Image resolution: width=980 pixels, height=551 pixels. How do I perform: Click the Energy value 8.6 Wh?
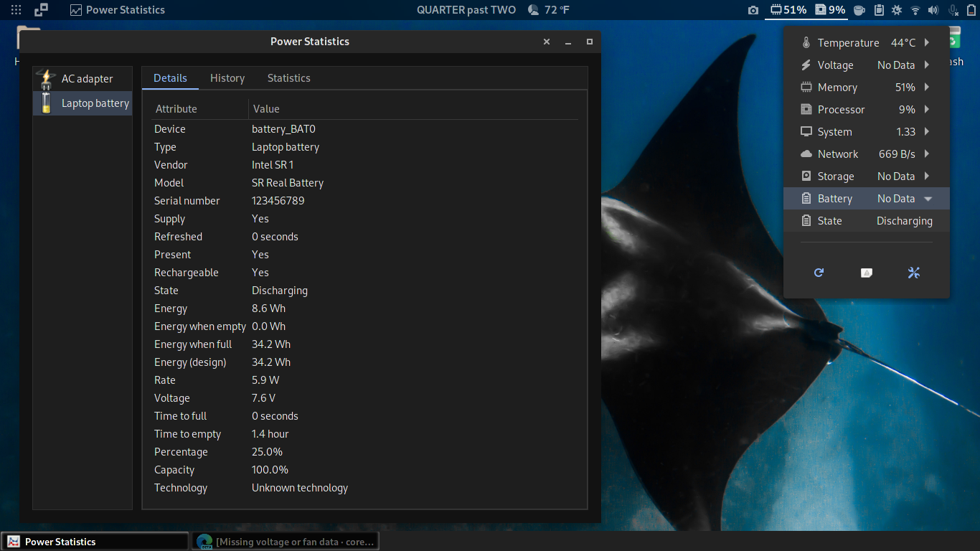268,309
